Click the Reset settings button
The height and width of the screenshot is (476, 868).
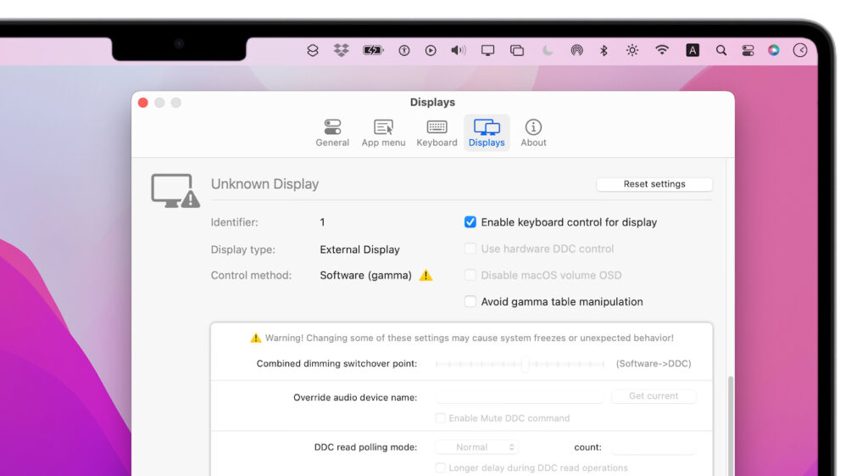(654, 184)
